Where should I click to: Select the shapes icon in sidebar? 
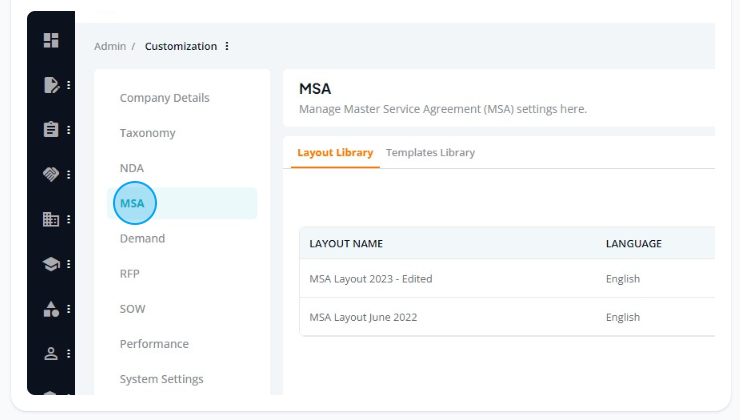click(51, 309)
